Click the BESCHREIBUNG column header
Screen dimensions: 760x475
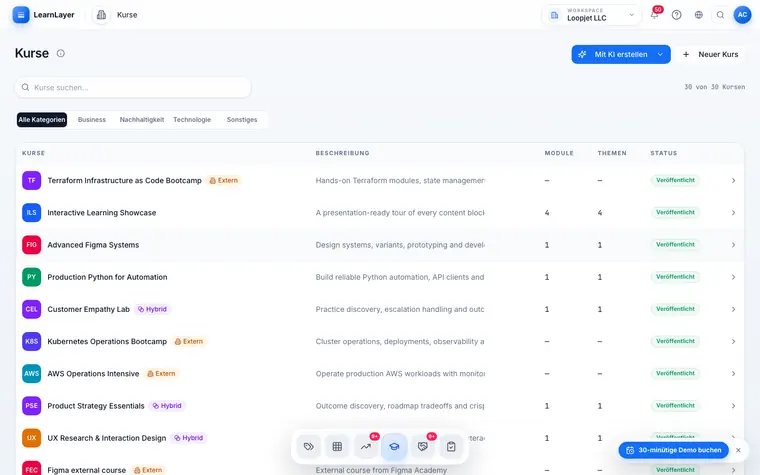(x=343, y=153)
